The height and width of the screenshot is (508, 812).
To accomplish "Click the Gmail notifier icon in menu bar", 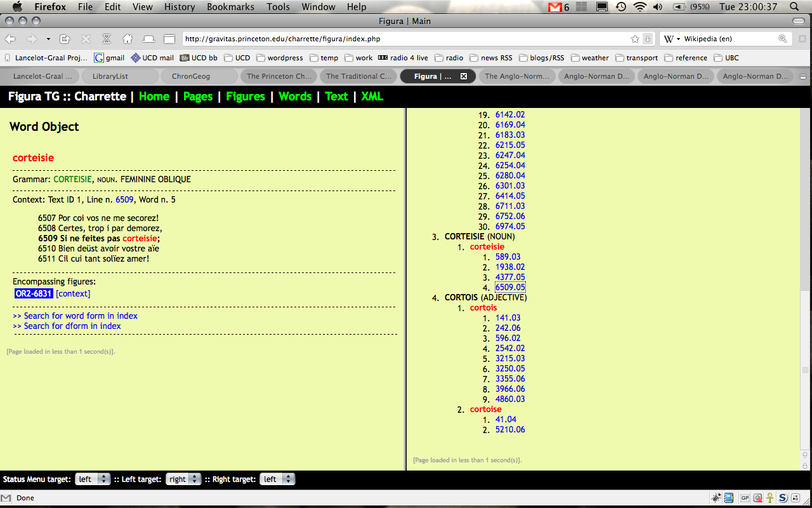I will pos(555,7).
